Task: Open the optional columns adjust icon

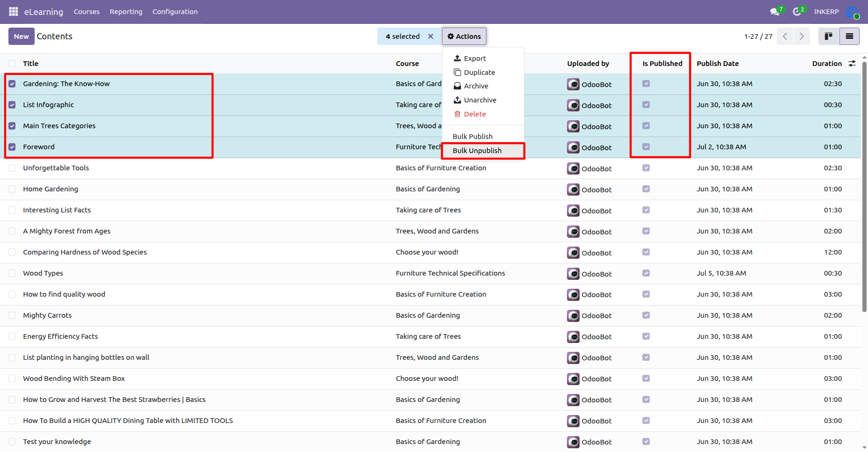Action: pos(852,63)
